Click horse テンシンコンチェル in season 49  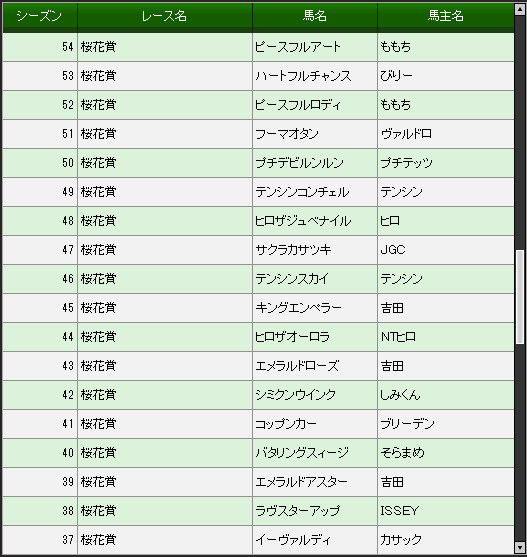coord(302,192)
